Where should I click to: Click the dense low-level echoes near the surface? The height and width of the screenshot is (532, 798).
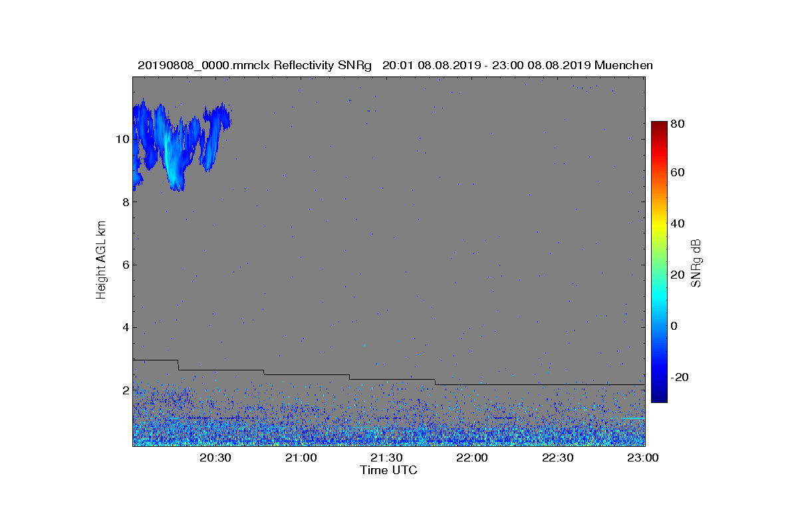[389, 432]
